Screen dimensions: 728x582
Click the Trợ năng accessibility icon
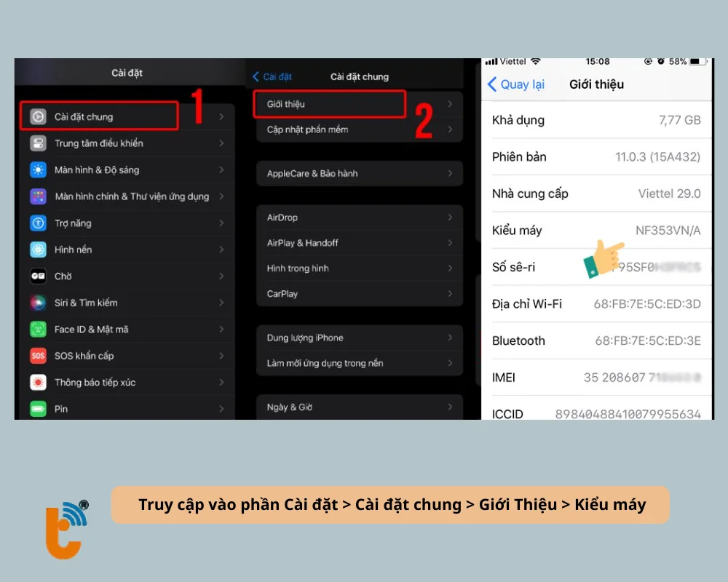(39, 223)
